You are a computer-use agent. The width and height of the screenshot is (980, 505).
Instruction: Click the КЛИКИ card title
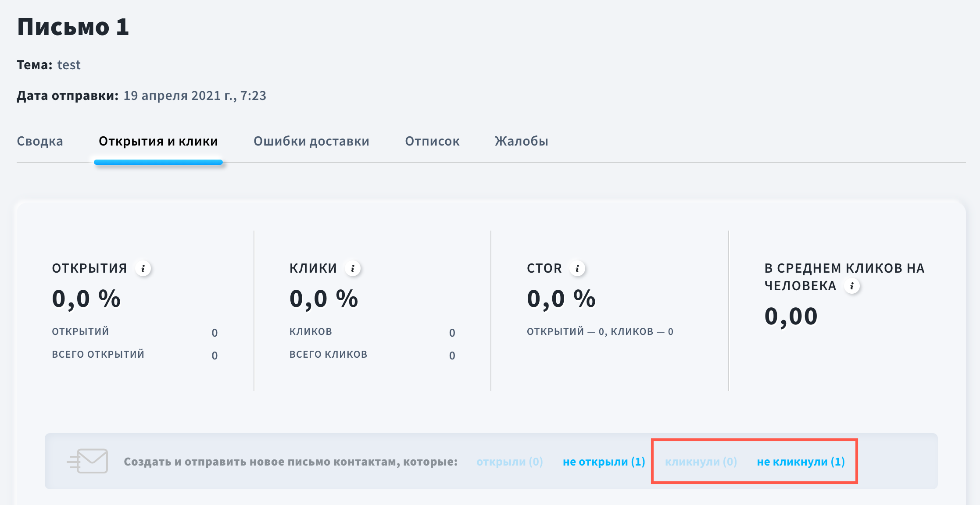click(313, 268)
